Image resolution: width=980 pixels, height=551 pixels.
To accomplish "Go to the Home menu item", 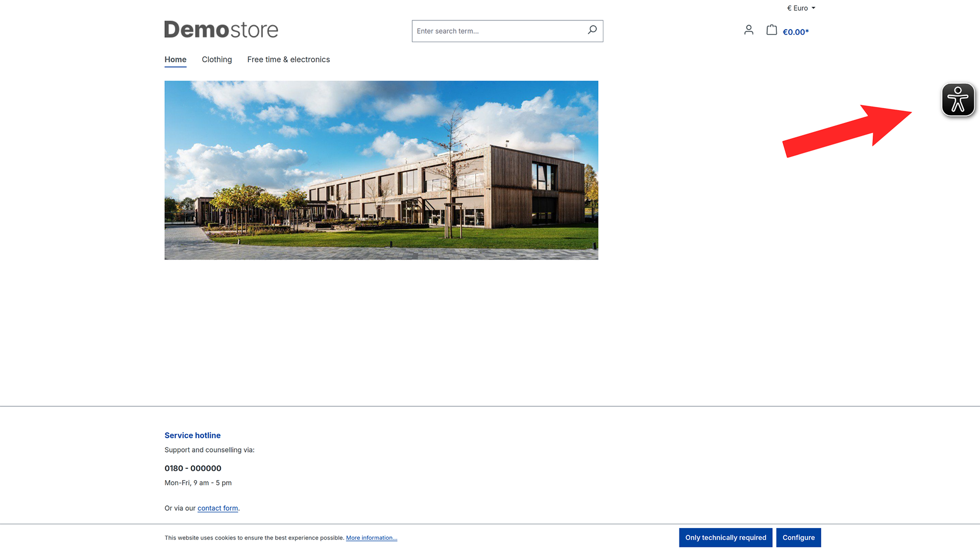I will click(176, 60).
